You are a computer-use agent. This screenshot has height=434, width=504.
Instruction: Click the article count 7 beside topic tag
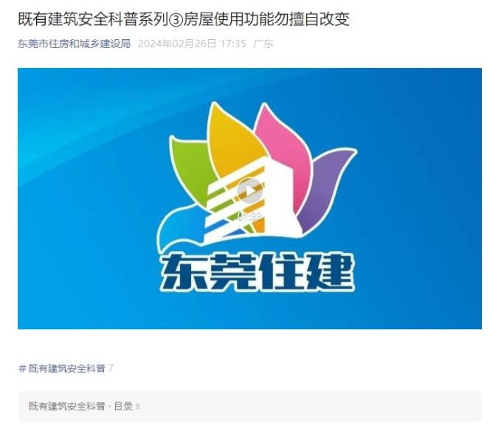tap(111, 368)
